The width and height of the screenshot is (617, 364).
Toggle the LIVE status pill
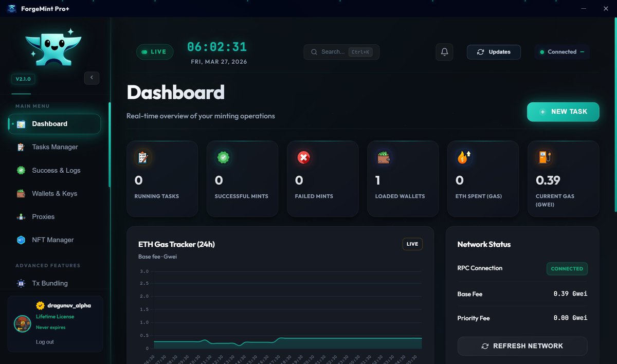(x=155, y=52)
